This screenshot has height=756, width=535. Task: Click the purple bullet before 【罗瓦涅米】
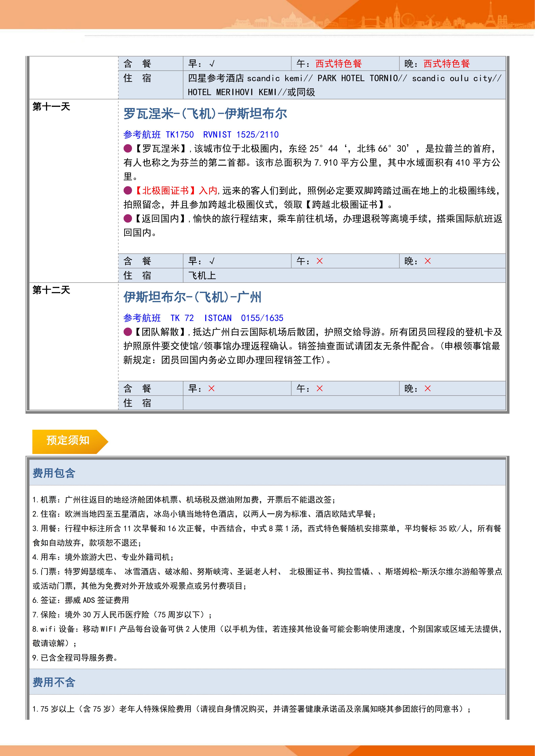click(x=128, y=149)
